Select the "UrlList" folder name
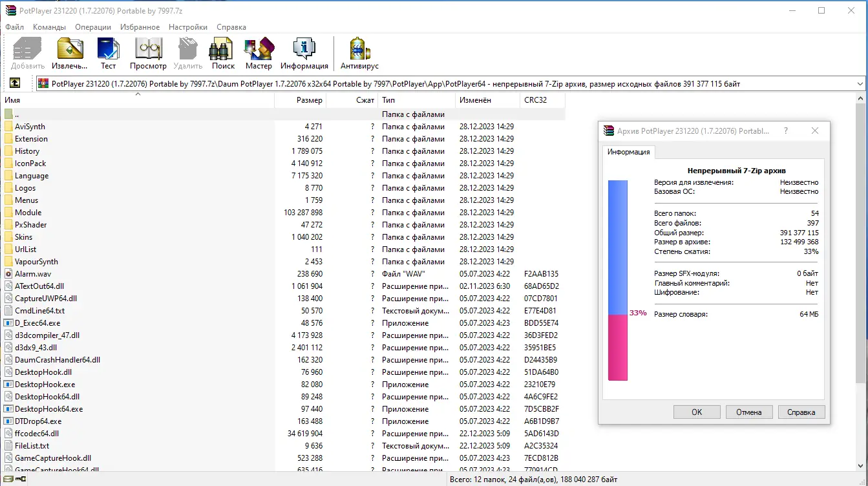The height and width of the screenshot is (486, 868). [26, 249]
